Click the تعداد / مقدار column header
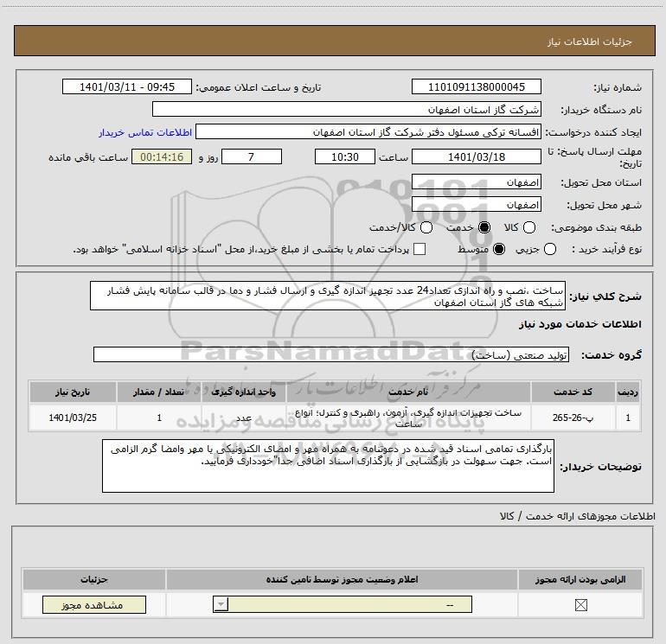Image resolution: width=666 pixels, height=644 pixels. (158, 392)
